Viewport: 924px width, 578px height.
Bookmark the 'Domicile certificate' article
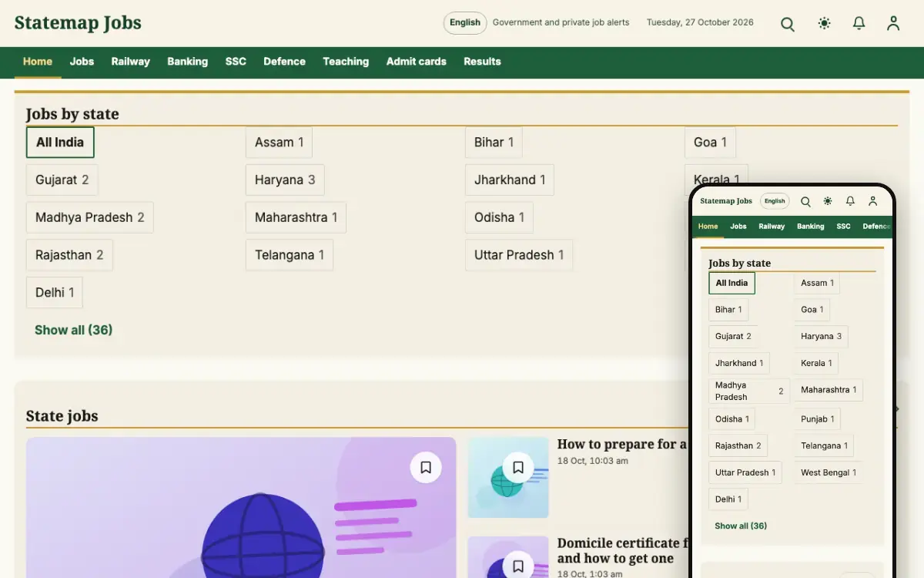[x=518, y=566]
